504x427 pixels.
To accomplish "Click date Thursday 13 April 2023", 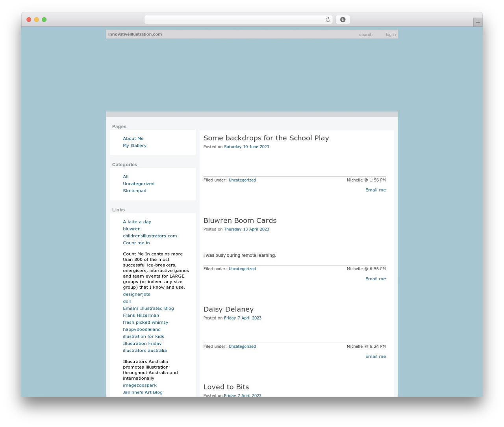I will coord(246,229).
